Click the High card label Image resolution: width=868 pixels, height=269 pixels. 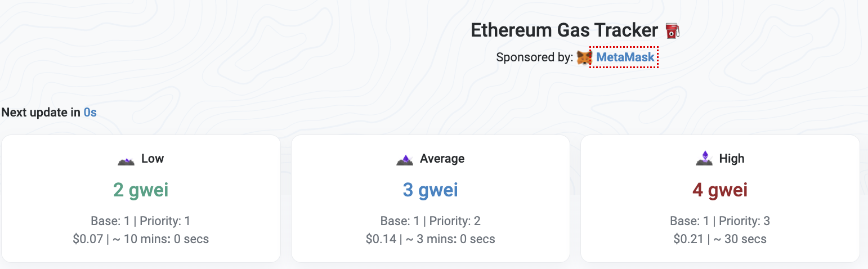[732, 159]
